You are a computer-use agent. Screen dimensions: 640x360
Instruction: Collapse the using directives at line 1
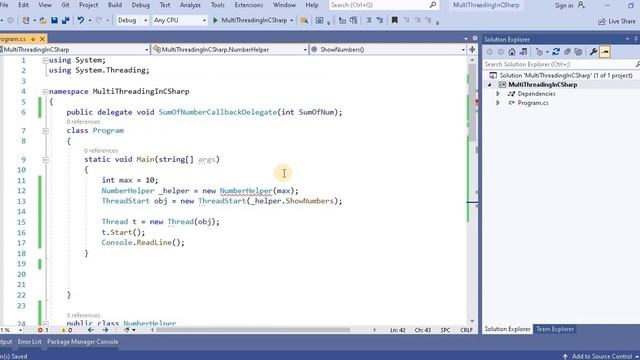click(x=45, y=60)
